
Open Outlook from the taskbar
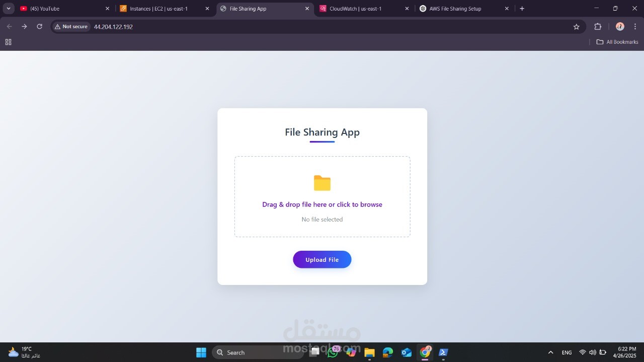click(x=407, y=352)
